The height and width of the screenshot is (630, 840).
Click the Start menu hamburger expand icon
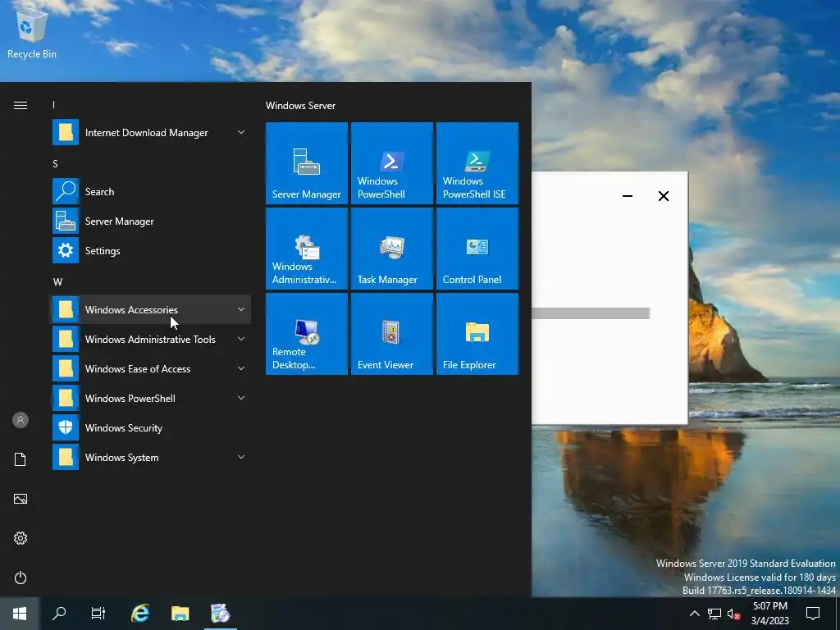(x=21, y=106)
